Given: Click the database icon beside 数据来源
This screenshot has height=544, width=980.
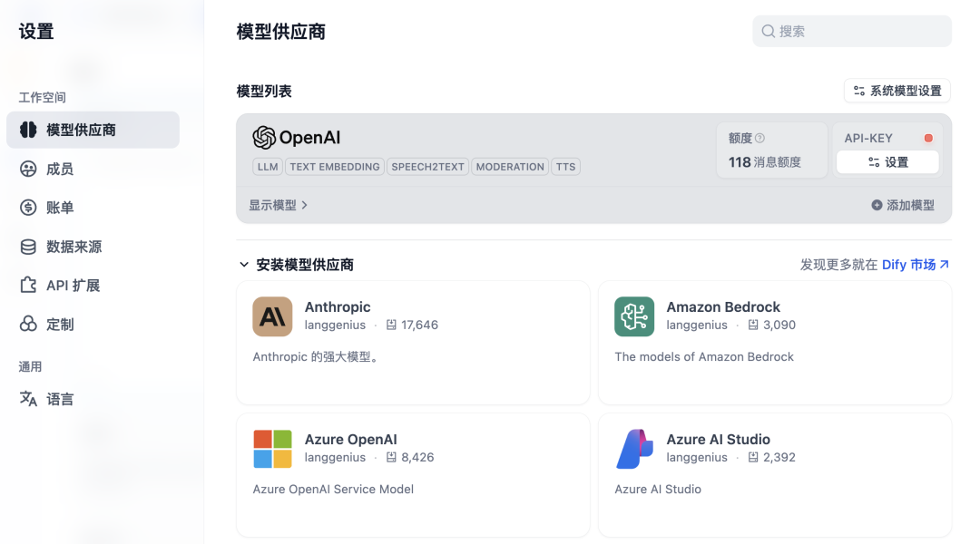Looking at the screenshot, I should pyautogui.click(x=28, y=247).
